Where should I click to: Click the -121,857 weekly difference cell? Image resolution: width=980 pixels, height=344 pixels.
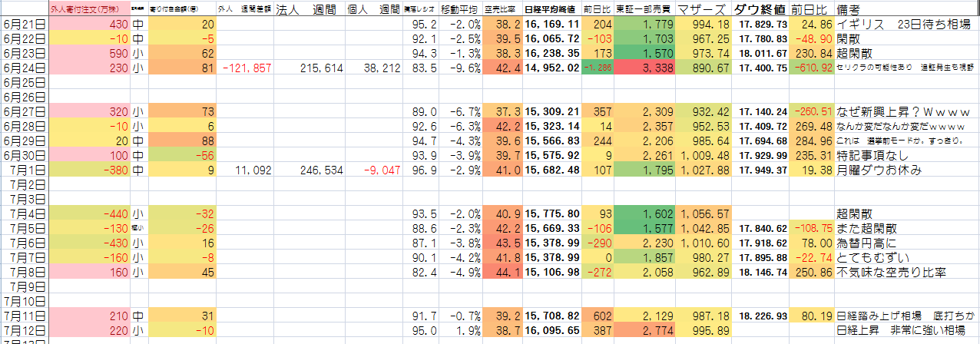pos(247,68)
